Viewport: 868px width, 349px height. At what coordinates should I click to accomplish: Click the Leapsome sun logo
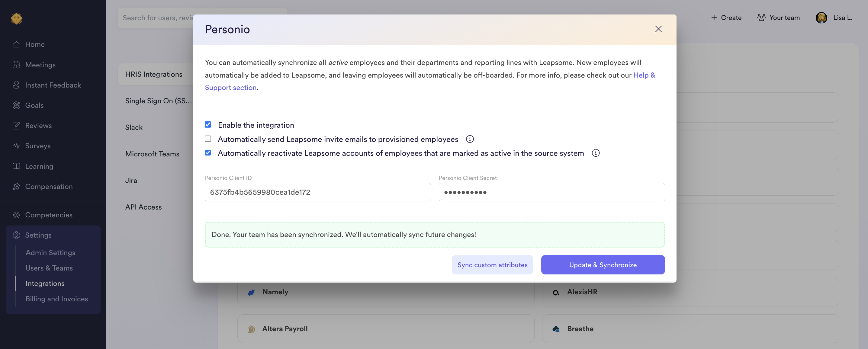[16, 18]
